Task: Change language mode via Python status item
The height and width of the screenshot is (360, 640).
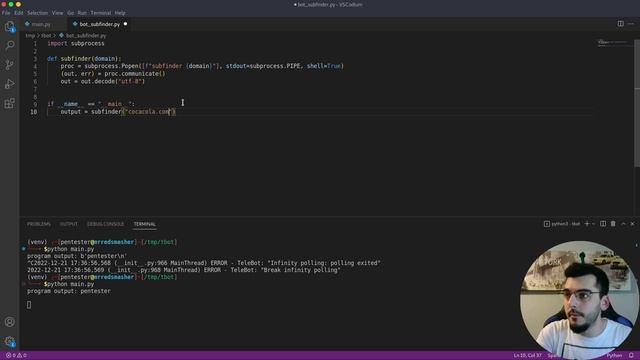Action: (x=614, y=356)
